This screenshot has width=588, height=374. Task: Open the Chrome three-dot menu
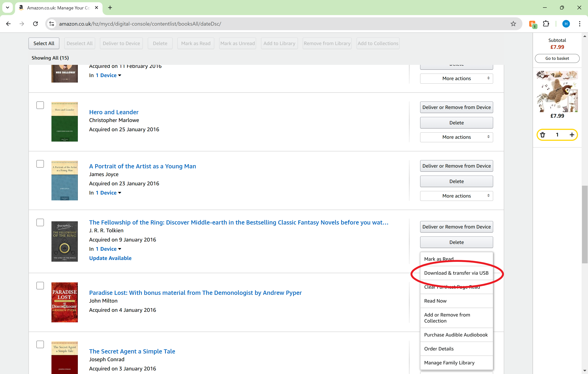coord(580,24)
